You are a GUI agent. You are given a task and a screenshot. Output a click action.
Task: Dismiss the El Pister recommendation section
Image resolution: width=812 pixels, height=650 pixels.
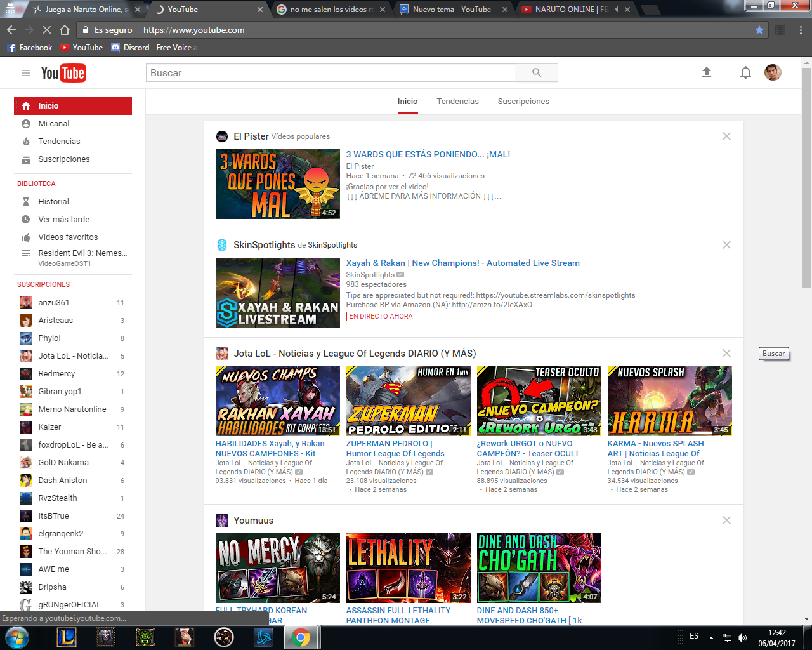pos(727,136)
